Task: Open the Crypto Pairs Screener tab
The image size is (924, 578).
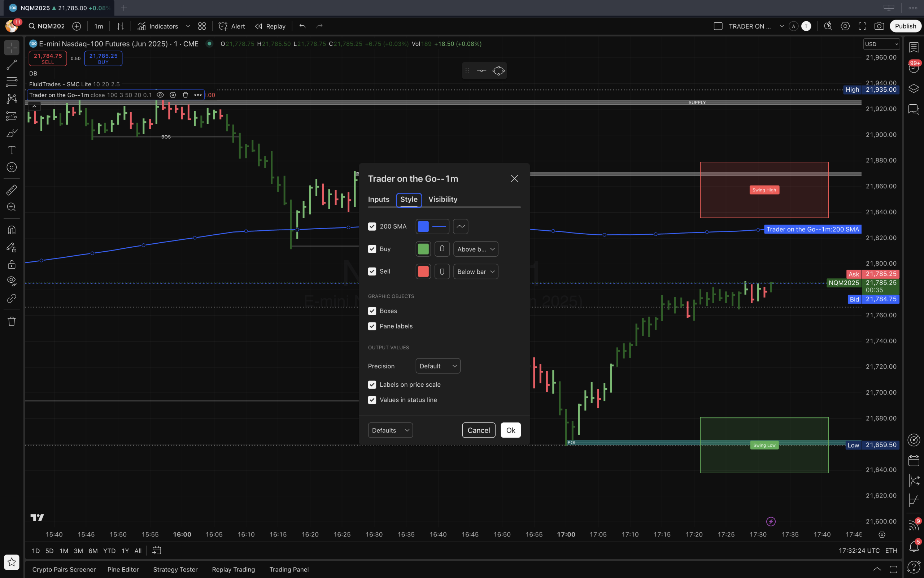Action: 64,569
